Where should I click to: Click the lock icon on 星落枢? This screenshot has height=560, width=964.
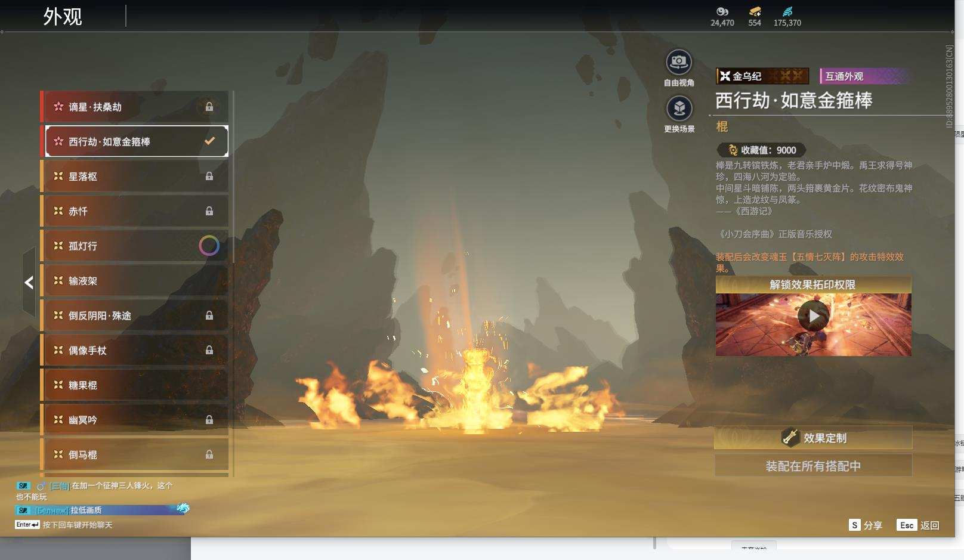click(x=209, y=176)
